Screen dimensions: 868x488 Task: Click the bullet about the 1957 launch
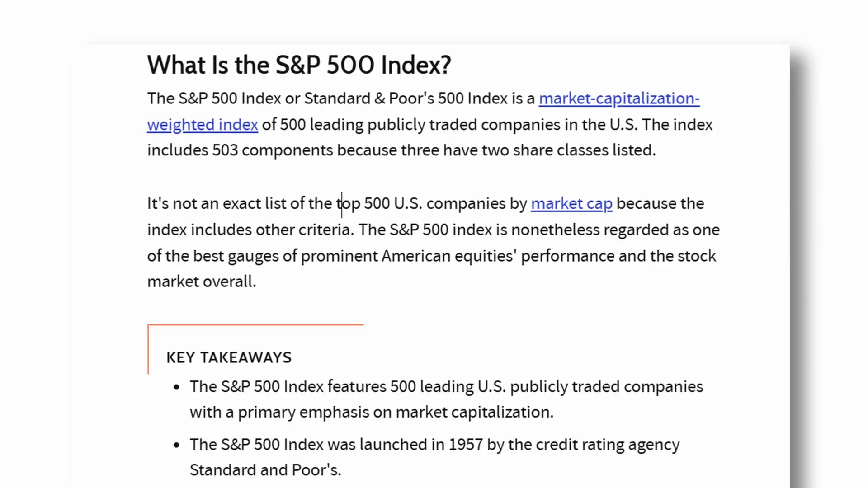pyautogui.click(x=434, y=457)
